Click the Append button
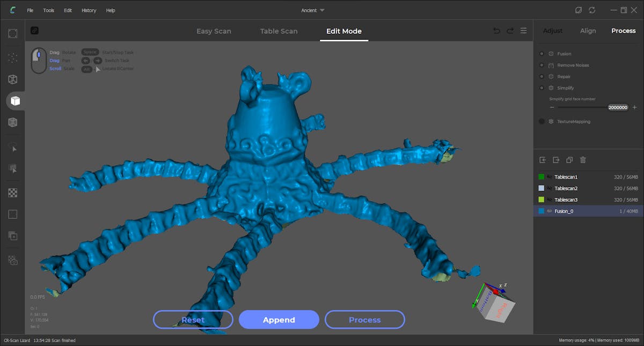644x346 pixels. [279, 320]
